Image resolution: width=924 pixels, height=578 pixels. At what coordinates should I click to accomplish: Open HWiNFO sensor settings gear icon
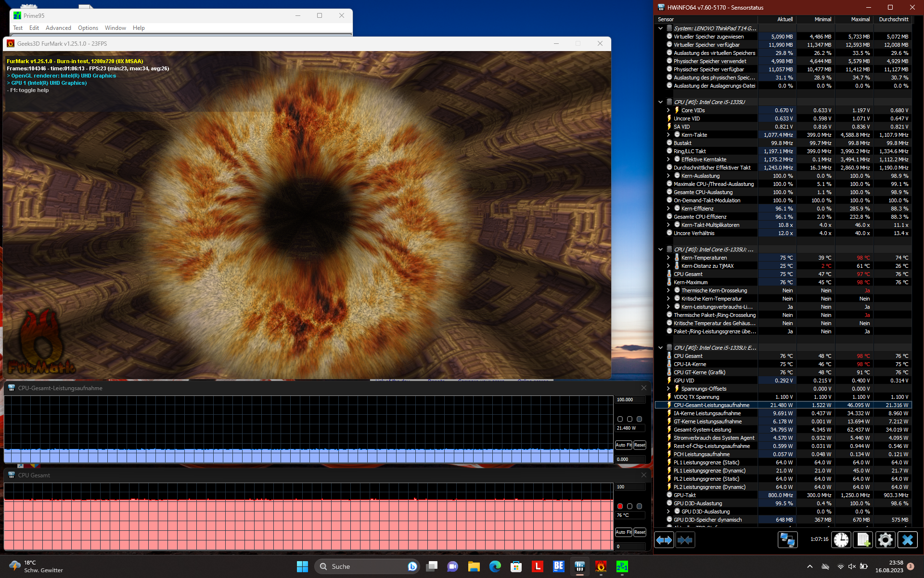pos(885,539)
